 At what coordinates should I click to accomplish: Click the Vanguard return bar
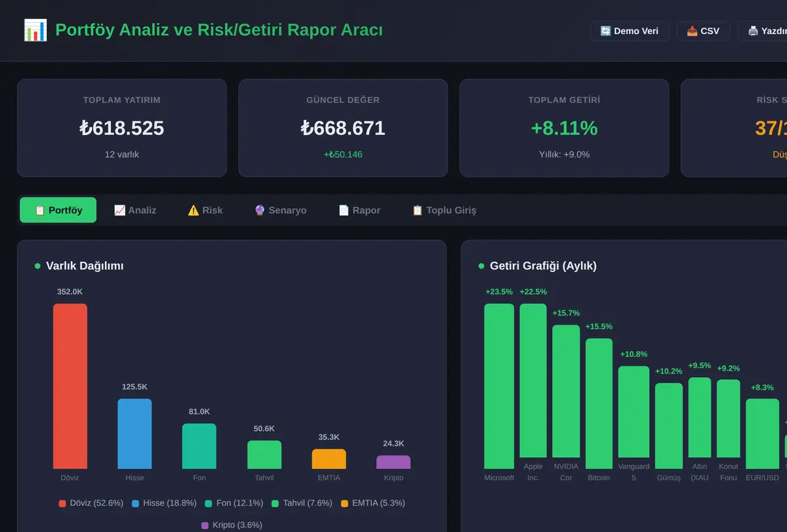pos(634,412)
